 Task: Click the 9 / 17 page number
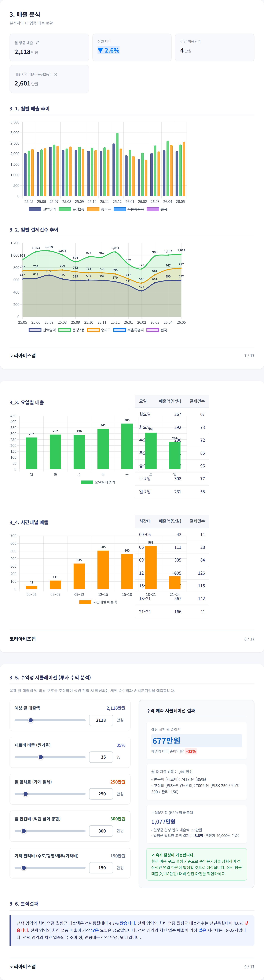(x=249, y=966)
